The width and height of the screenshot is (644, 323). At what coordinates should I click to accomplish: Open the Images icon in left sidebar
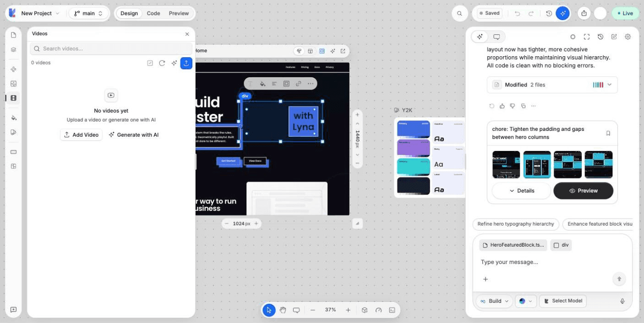13,84
